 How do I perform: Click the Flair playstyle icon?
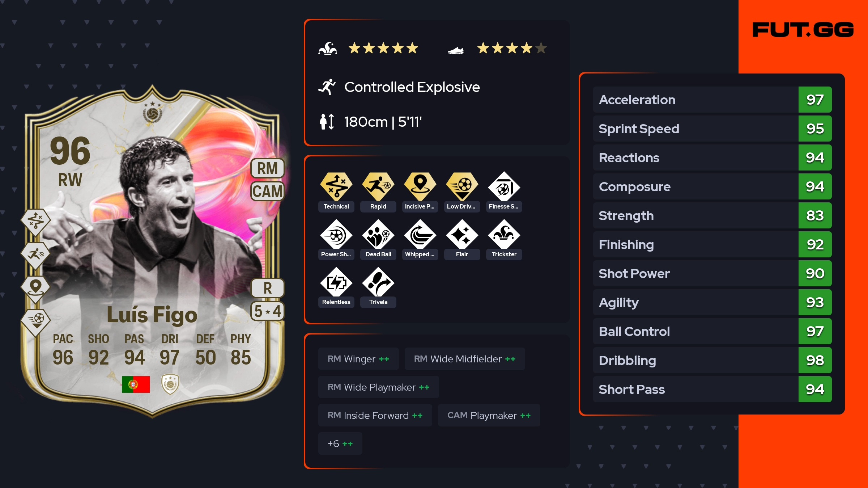click(462, 235)
